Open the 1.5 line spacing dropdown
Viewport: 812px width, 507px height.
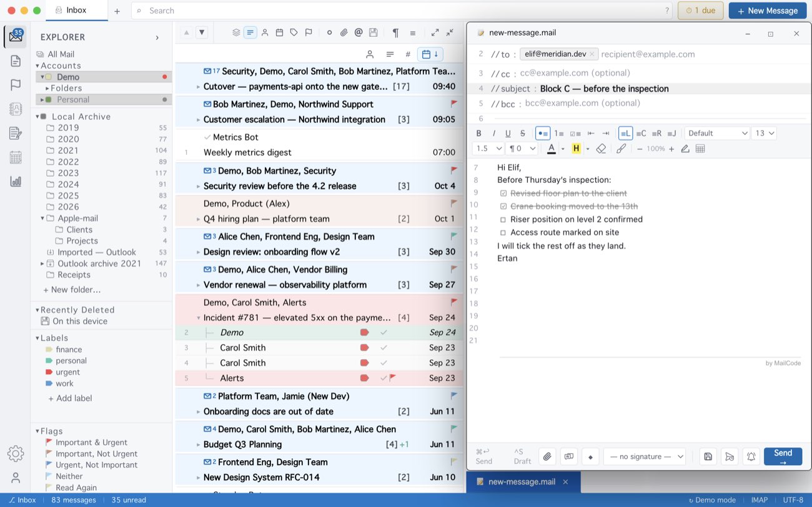pos(488,149)
